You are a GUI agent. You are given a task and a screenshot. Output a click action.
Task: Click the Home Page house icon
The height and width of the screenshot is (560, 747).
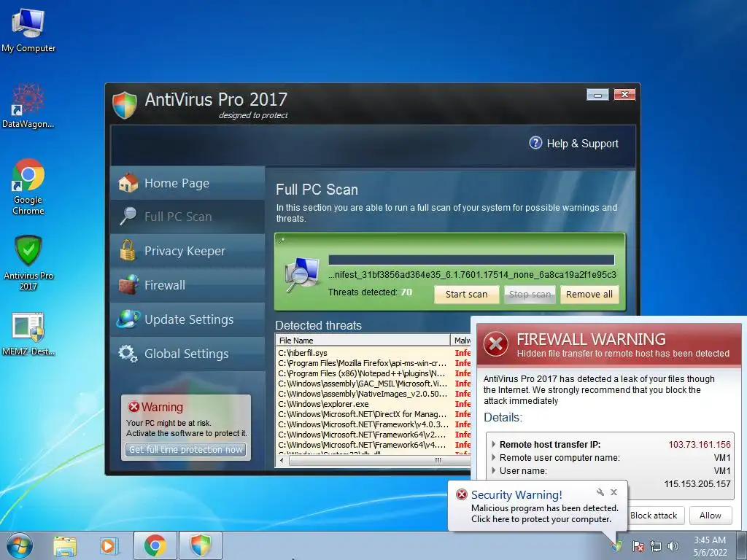[128, 183]
